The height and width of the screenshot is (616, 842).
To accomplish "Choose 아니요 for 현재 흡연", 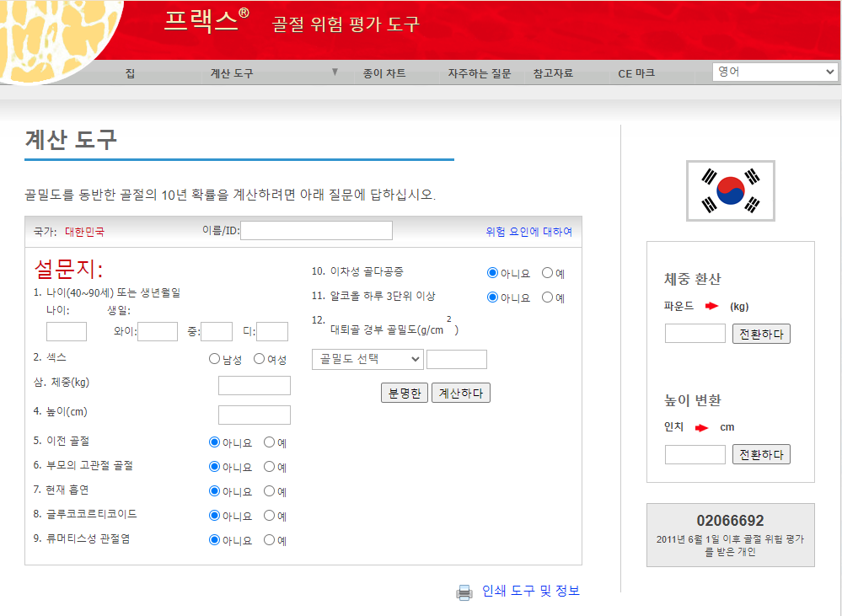I will coord(214,491).
